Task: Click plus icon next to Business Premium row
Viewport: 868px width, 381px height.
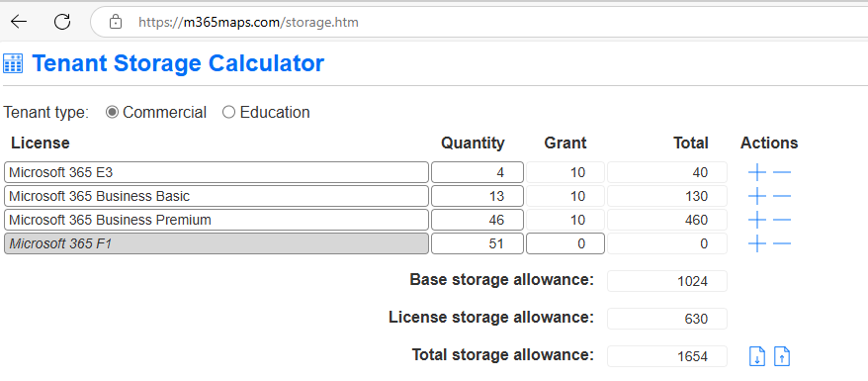Action: coord(756,221)
